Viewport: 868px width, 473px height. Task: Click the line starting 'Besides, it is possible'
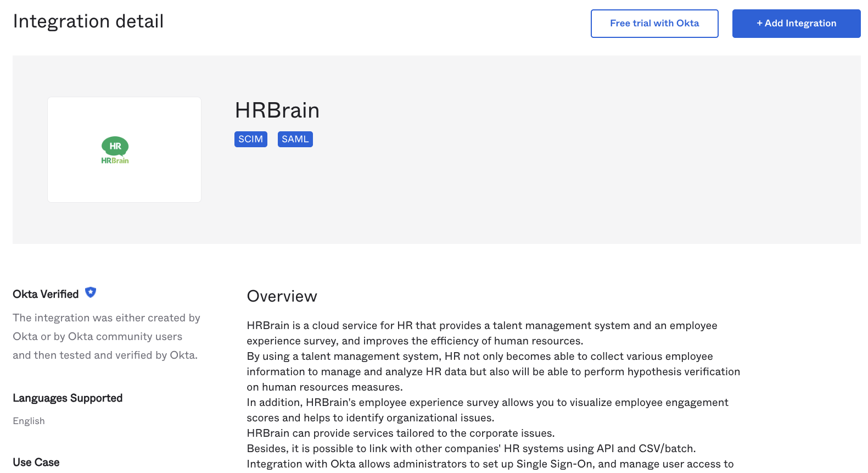(x=471, y=449)
